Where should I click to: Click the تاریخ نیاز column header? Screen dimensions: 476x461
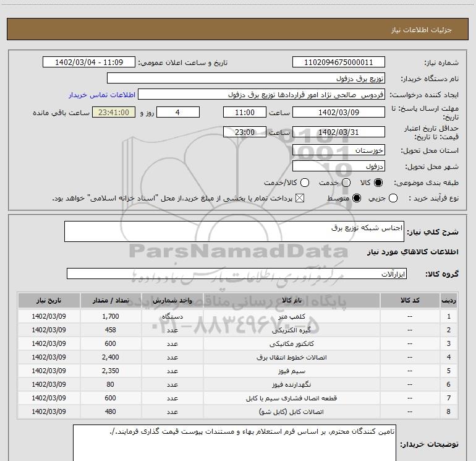coord(49,301)
